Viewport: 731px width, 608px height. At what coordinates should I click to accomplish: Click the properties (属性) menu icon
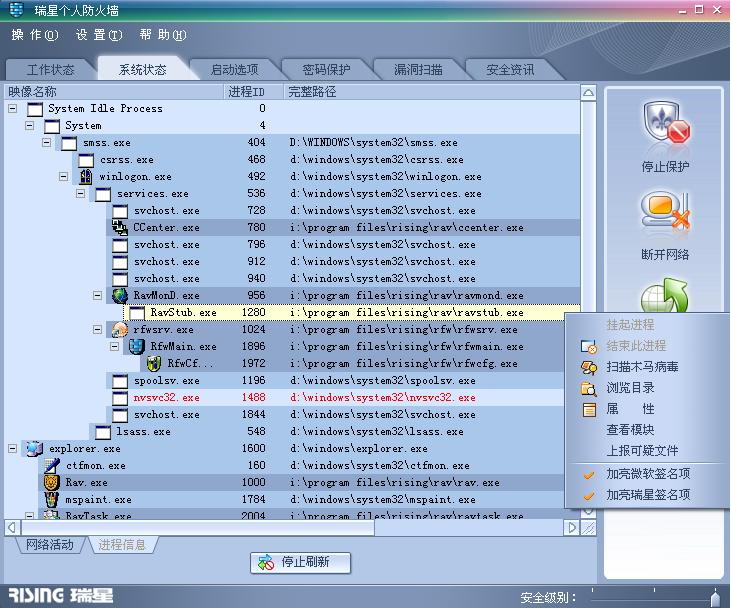[589, 409]
